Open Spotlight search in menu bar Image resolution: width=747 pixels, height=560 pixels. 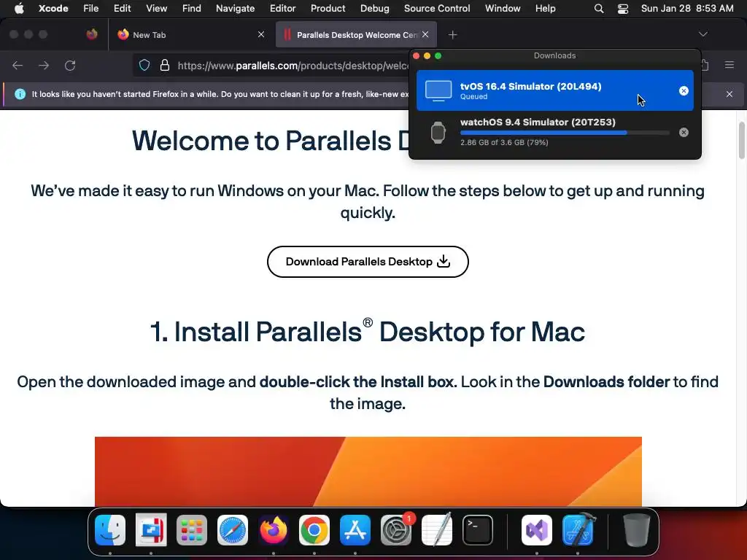coord(599,8)
